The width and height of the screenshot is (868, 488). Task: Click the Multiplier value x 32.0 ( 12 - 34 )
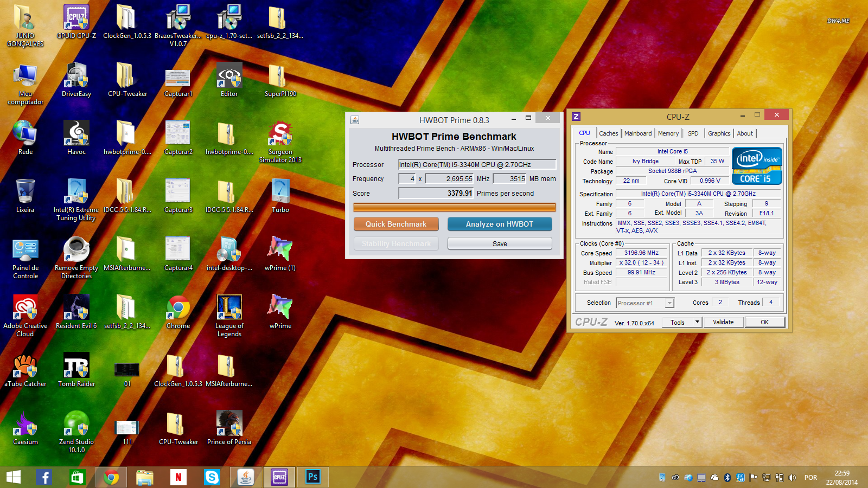(641, 263)
